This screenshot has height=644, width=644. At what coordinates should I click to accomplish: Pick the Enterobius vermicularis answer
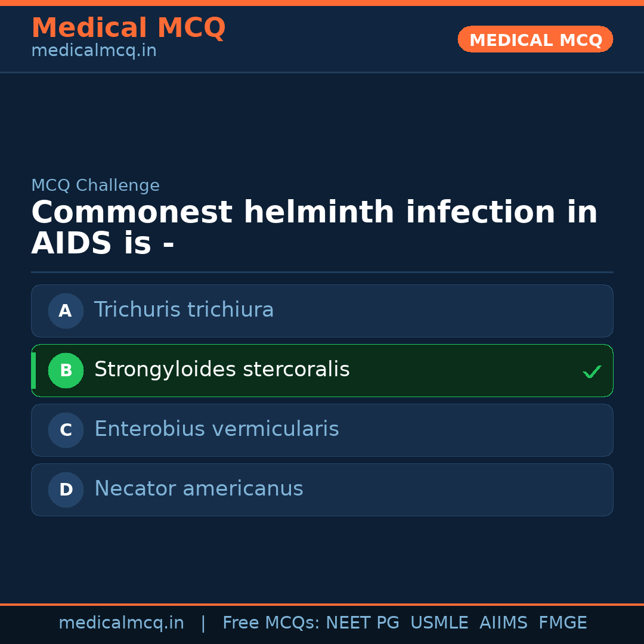(216, 429)
